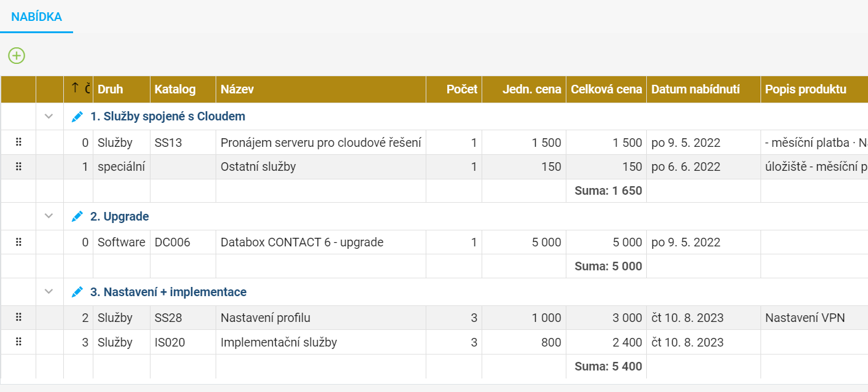The height and width of the screenshot is (392, 868).
Task: Click the Katalog cell IS020
Action: pos(183,342)
